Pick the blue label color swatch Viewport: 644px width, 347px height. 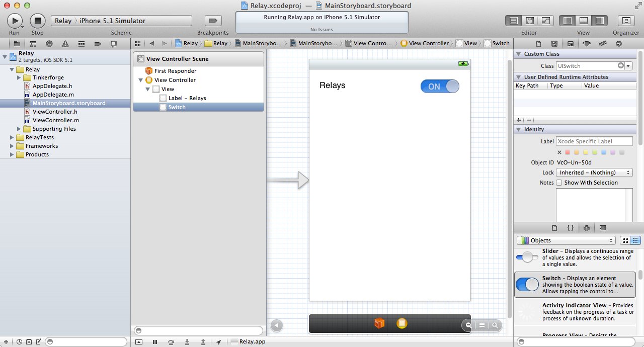click(x=604, y=152)
